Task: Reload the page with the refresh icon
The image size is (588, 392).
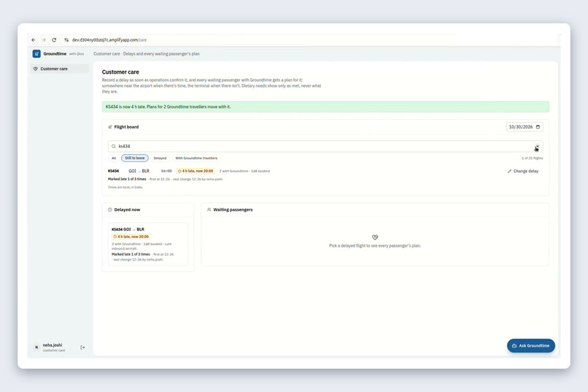Action: (x=54, y=39)
